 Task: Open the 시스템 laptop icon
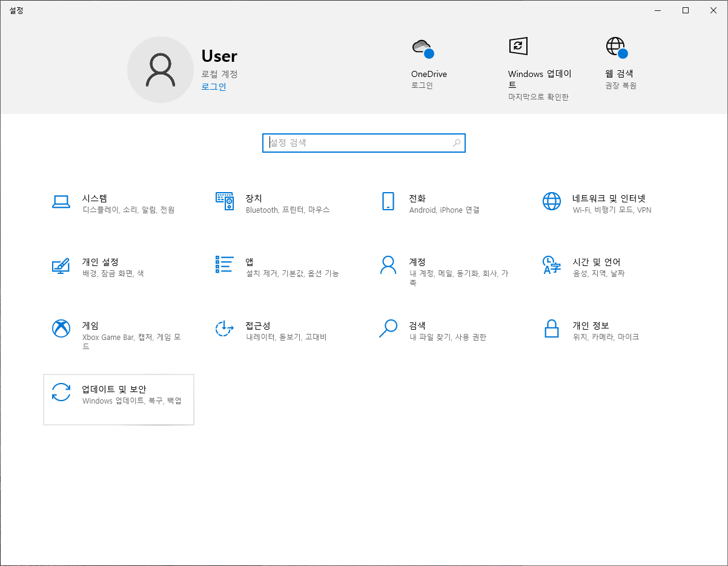61,202
